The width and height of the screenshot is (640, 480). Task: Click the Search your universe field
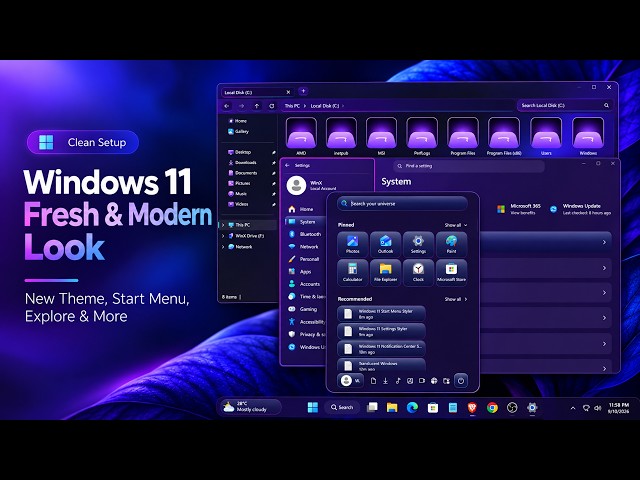tap(402, 204)
